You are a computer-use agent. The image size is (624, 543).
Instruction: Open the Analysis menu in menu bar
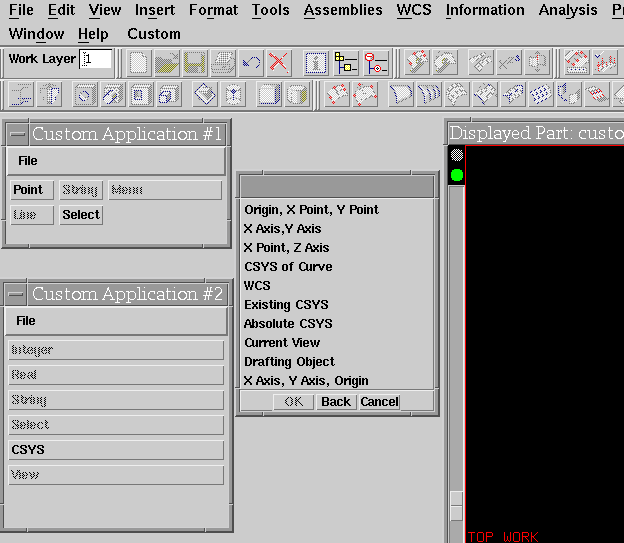(x=567, y=10)
